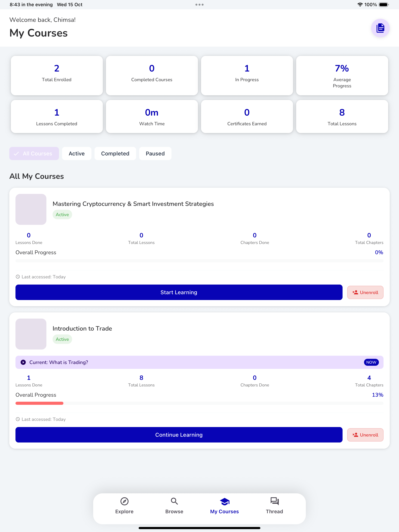This screenshot has height=532, width=399.
Task: Click the Introduction to Trade progress bar
Action: (199, 403)
